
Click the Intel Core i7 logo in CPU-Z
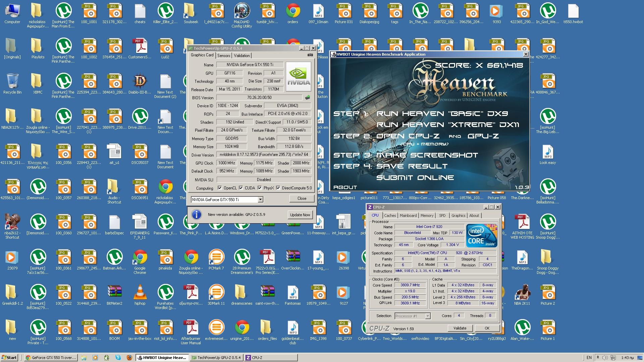[x=481, y=235]
